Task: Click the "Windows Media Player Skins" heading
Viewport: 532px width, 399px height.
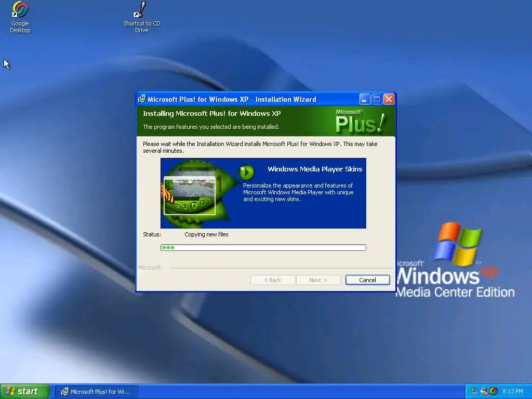Action: [x=315, y=169]
